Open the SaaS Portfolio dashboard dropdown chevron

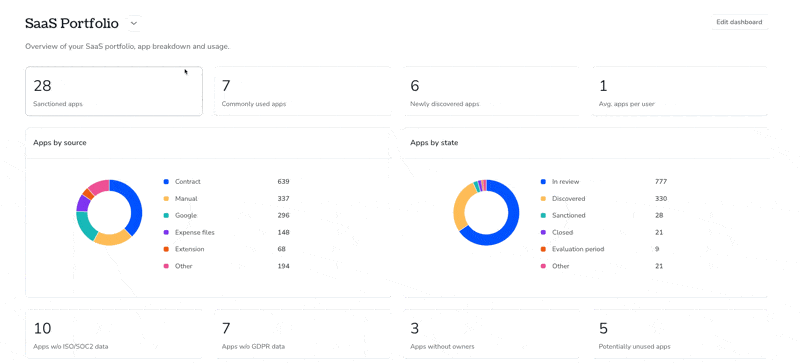pos(133,23)
